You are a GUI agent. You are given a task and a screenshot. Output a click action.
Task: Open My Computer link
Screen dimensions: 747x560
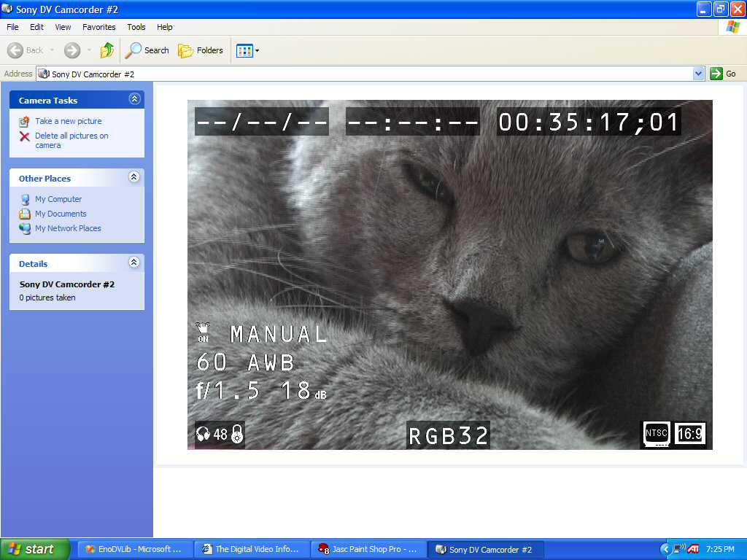[58, 199]
